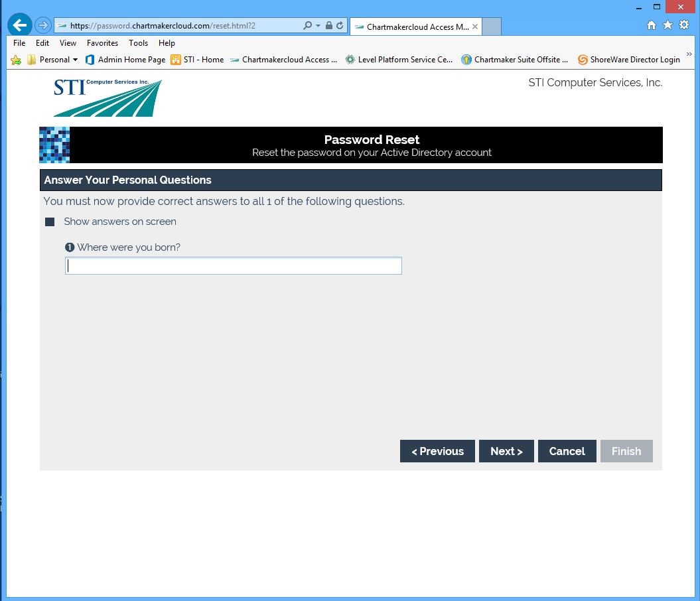Open Favorites star icon at top right
The width and height of the screenshot is (700, 601).
coord(667,25)
